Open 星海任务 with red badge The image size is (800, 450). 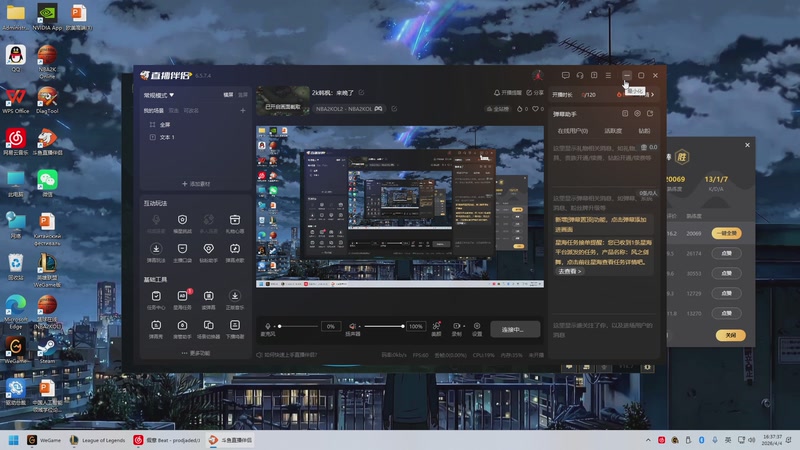182,300
